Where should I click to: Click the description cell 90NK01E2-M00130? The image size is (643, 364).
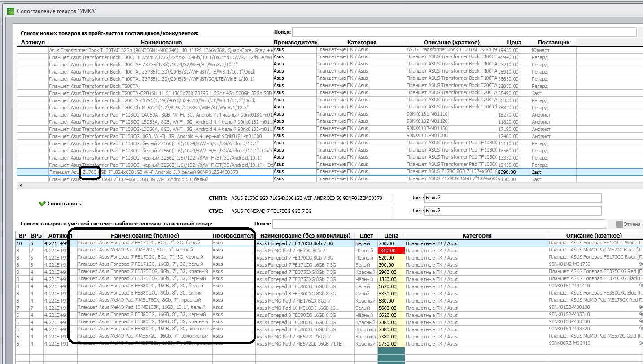tap(594, 308)
